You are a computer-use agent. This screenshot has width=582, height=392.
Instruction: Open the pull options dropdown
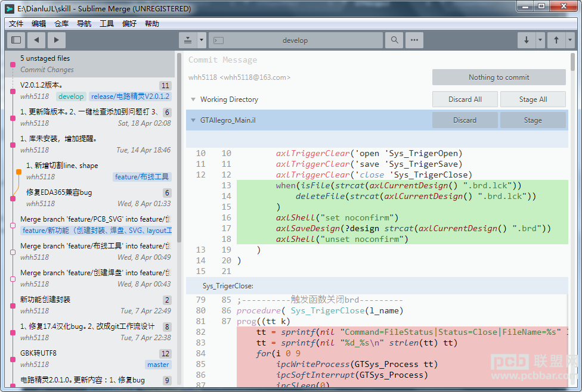point(540,40)
